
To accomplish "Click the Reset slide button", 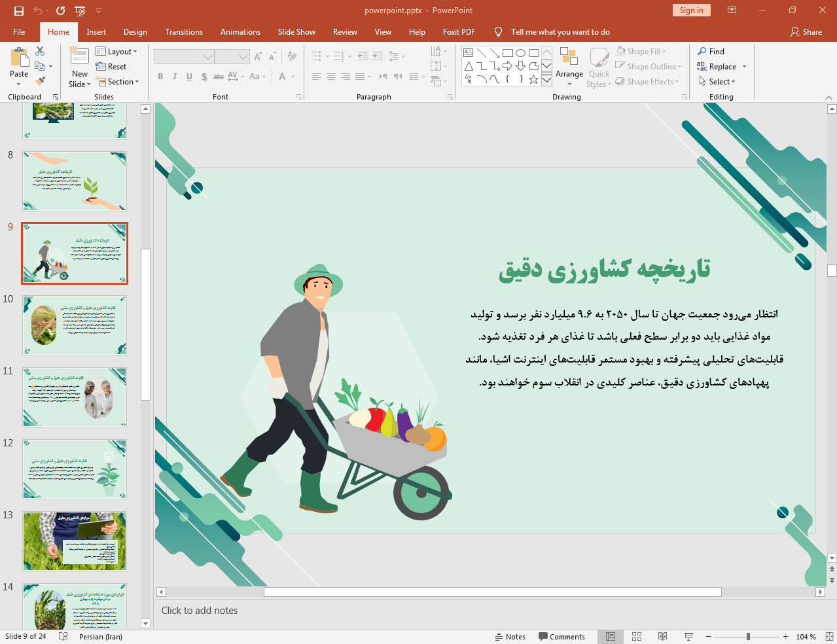I will click(x=111, y=67).
